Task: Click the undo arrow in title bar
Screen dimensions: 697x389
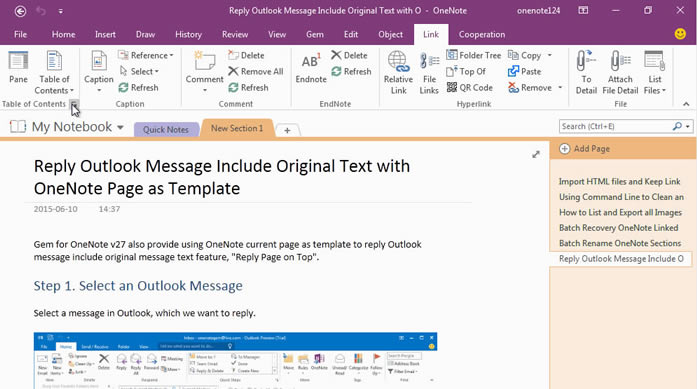Action: (x=41, y=11)
